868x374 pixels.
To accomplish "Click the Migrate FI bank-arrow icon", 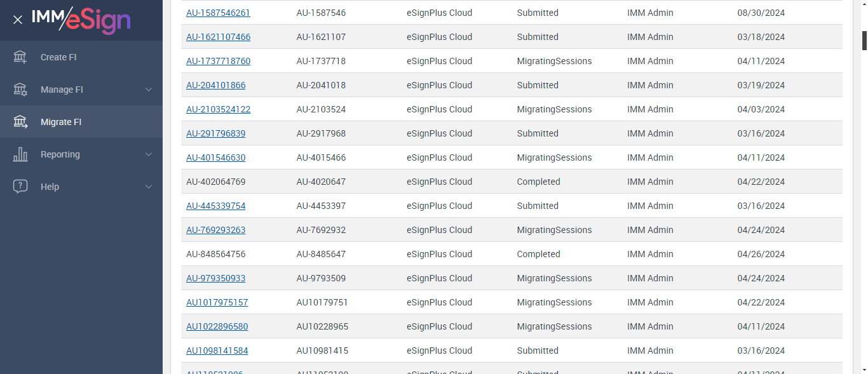I will click(x=20, y=122).
